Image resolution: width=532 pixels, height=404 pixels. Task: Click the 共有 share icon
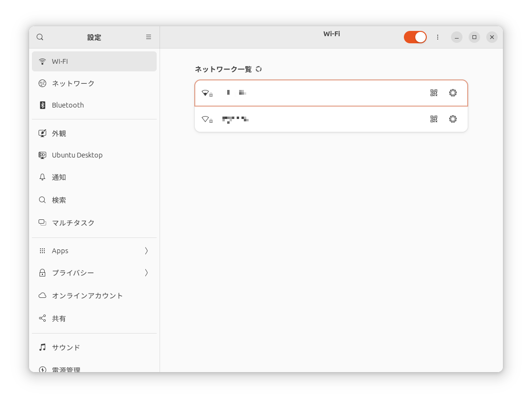42,318
